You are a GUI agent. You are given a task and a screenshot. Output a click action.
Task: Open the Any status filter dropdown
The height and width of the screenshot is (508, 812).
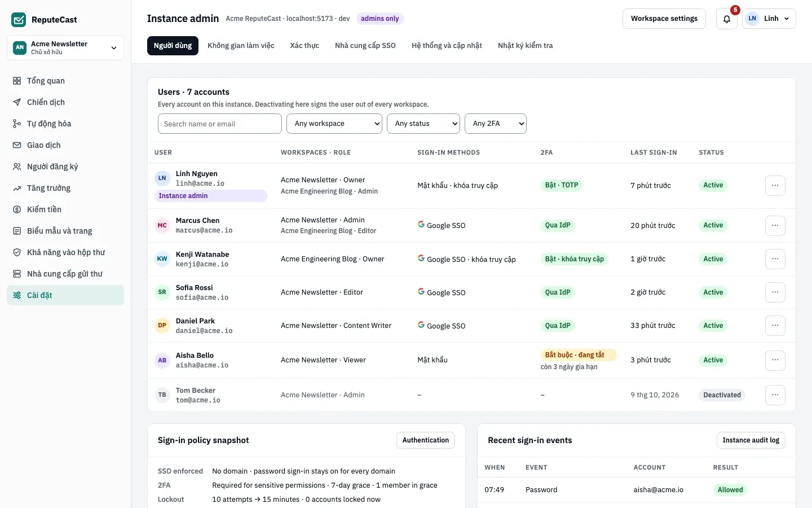point(423,124)
